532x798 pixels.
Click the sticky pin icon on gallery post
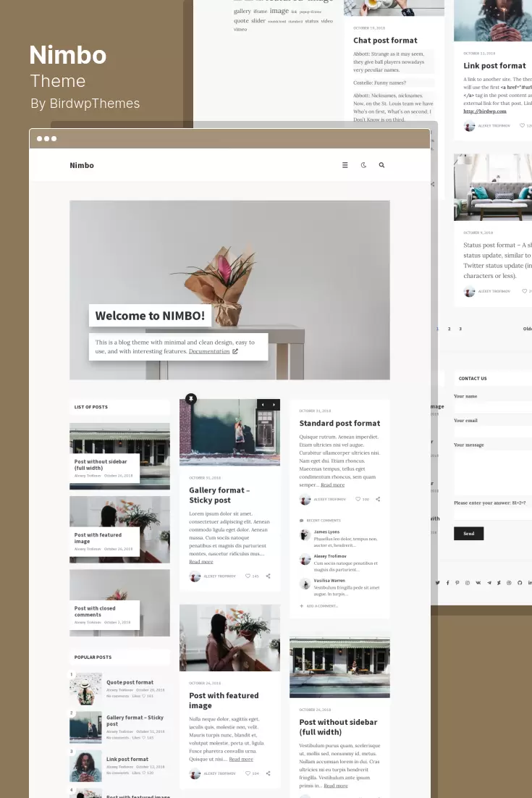tap(191, 399)
